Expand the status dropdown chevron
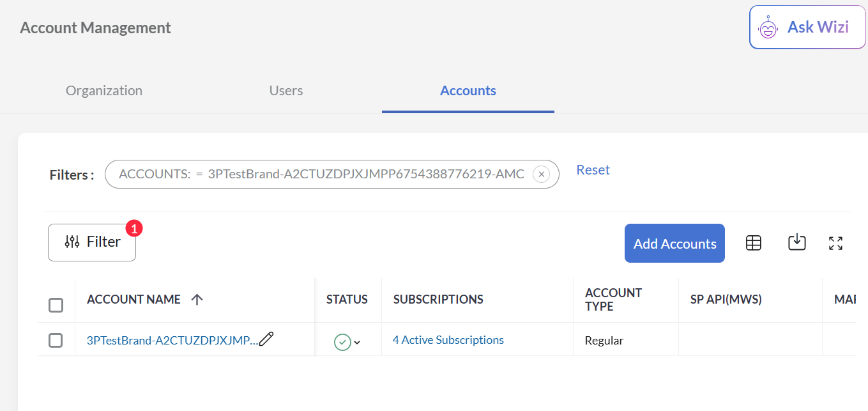868x411 pixels. [x=357, y=343]
